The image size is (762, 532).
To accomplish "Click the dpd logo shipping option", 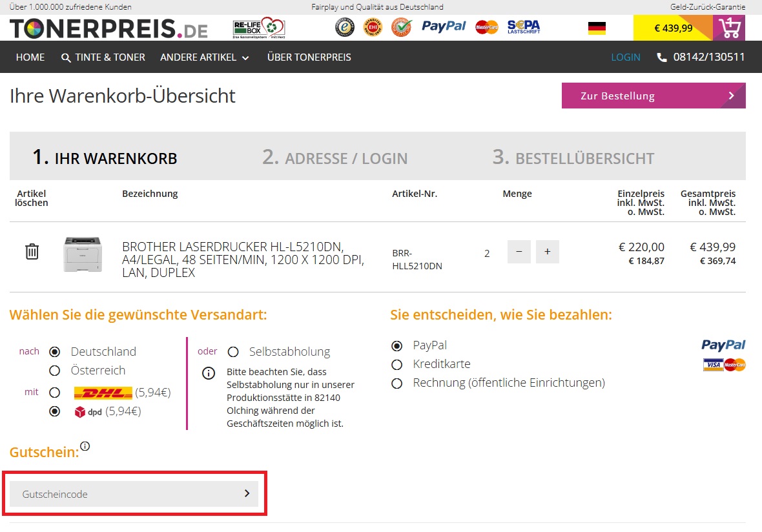I will click(x=88, y=412).
